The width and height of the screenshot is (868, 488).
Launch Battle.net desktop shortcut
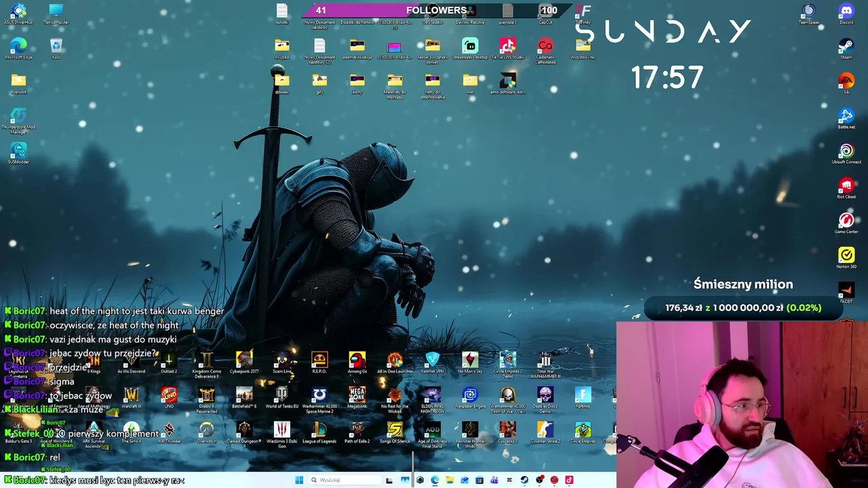846,119
